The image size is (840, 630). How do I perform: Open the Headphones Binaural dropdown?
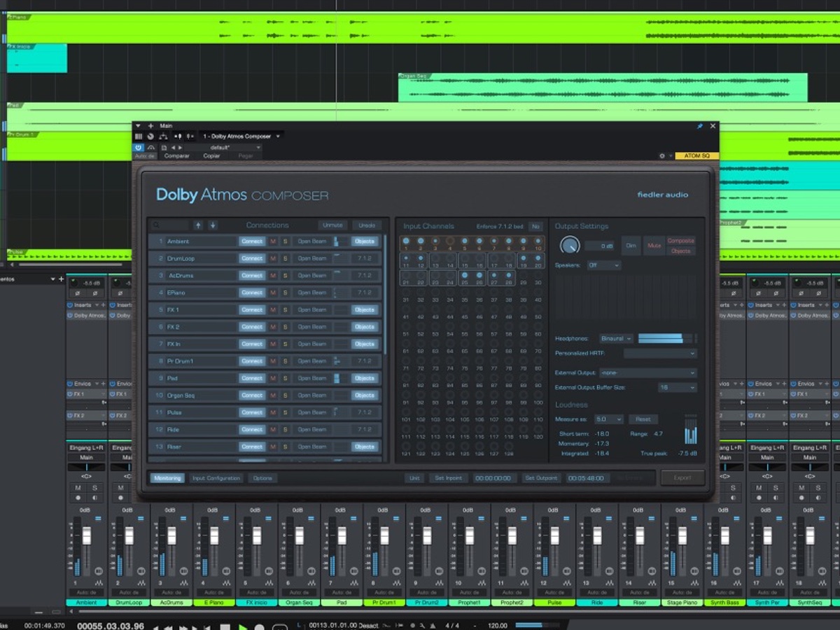point(616,339)
